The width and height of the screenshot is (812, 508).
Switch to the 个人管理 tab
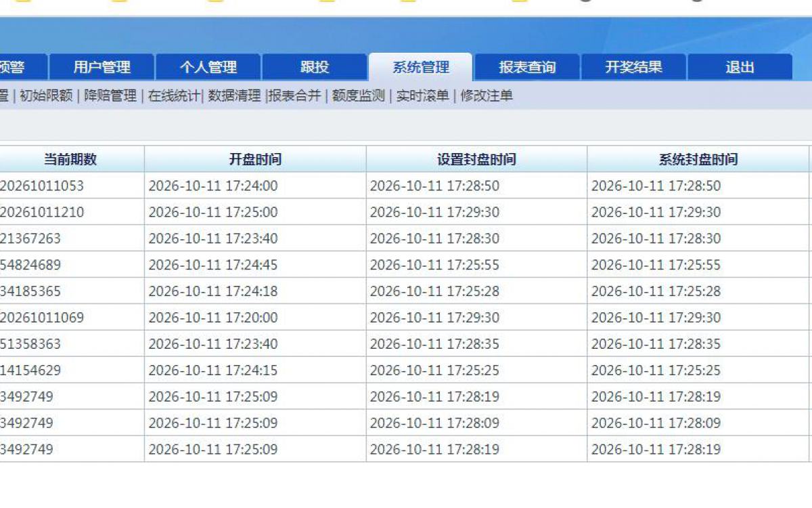tap(208, 67)
